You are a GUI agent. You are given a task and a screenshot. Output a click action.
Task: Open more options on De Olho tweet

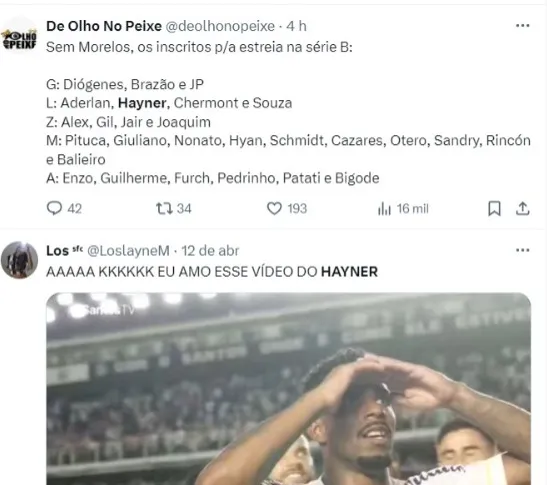(522, 25)
